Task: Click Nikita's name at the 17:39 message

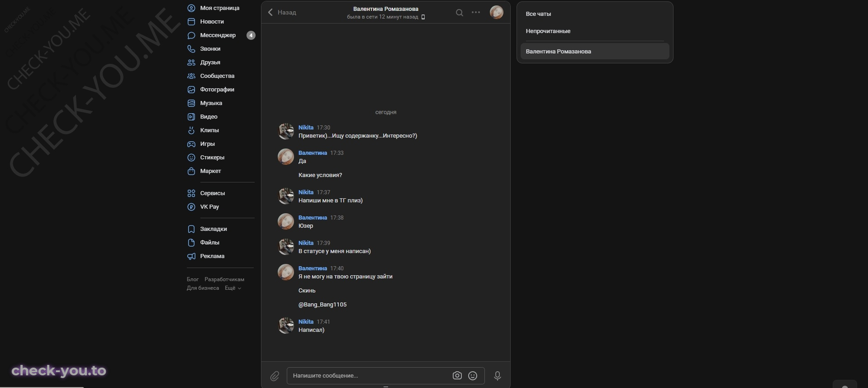Action: click(306, 243)
